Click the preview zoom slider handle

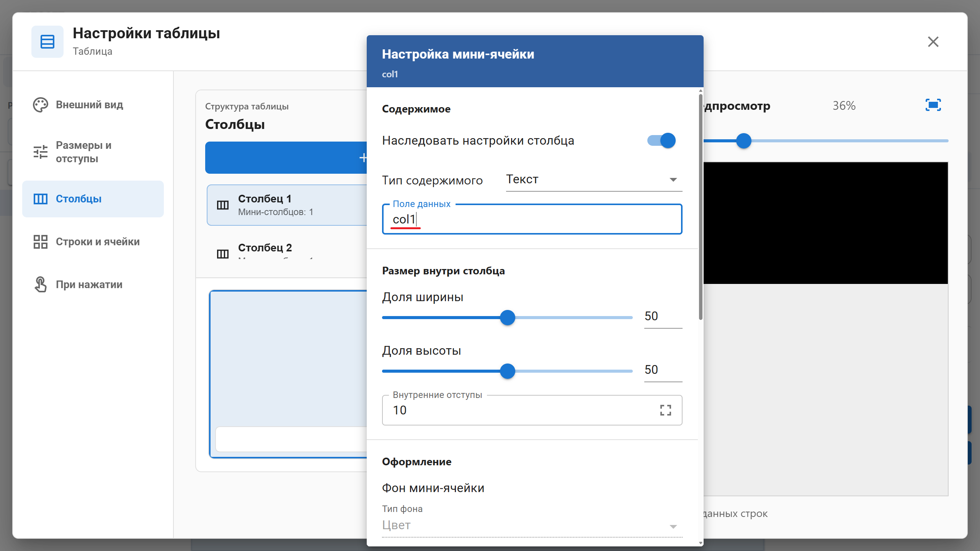tap(743, 141)
